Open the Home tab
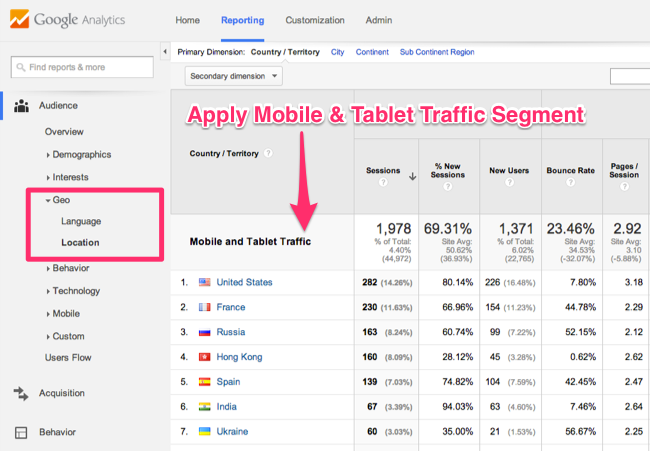Image resolution: width=650 pixels, height=451 pixels. (x=187, y=20)
